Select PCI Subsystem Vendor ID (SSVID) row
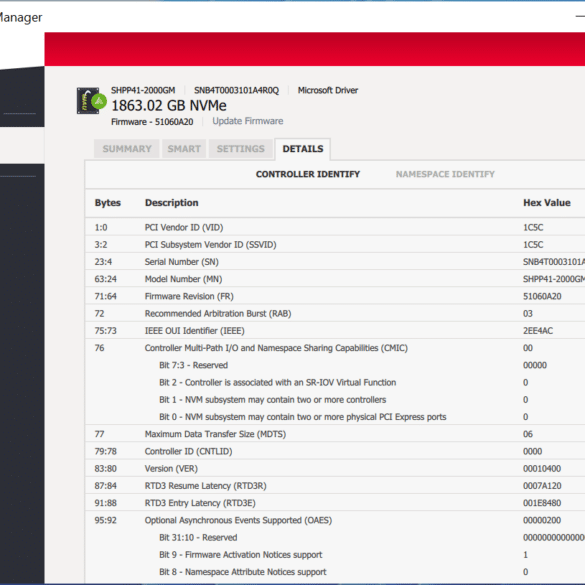Viewport: 585px width, 585px height. coord(335,244)
